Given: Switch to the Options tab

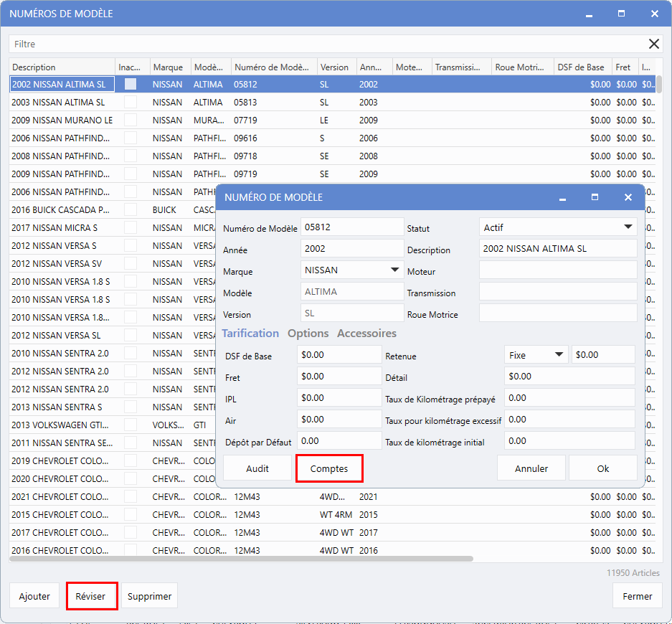Looking at the screenshot, I should 308,334.
